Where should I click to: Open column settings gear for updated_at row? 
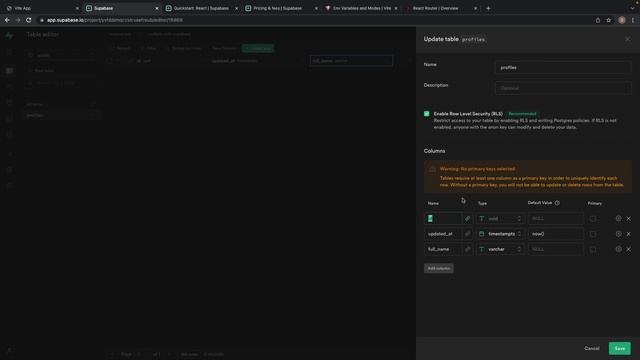618,234
